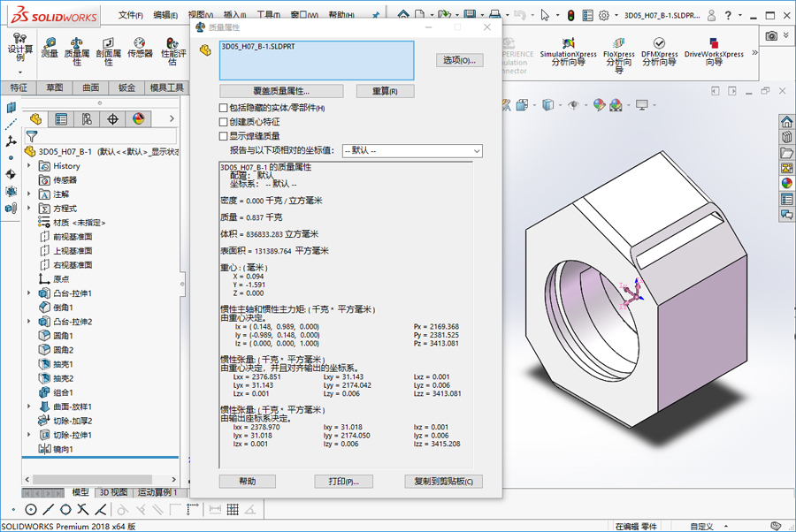
Task: Toggle the grid snap icon in the bottom toolbar
Action: point(233,509)
